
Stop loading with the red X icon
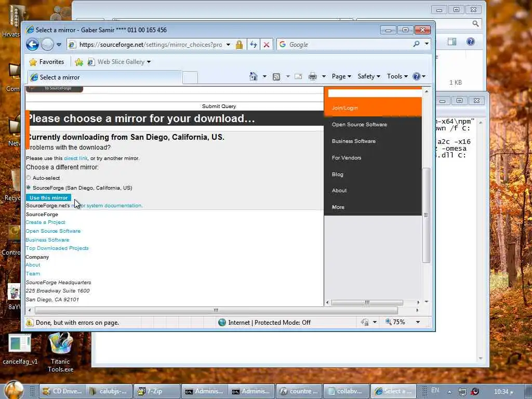pos(267,45)
